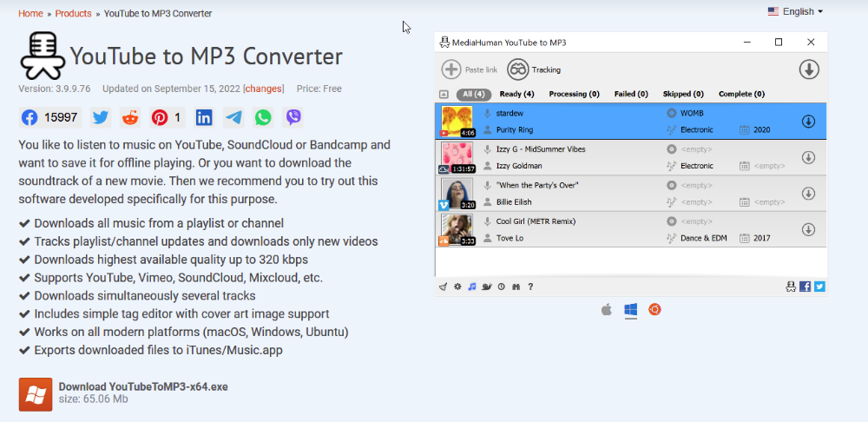Viewport: 868px width, 422px height.
Task: Open the English language dropdown
Action: click(795, 11)
